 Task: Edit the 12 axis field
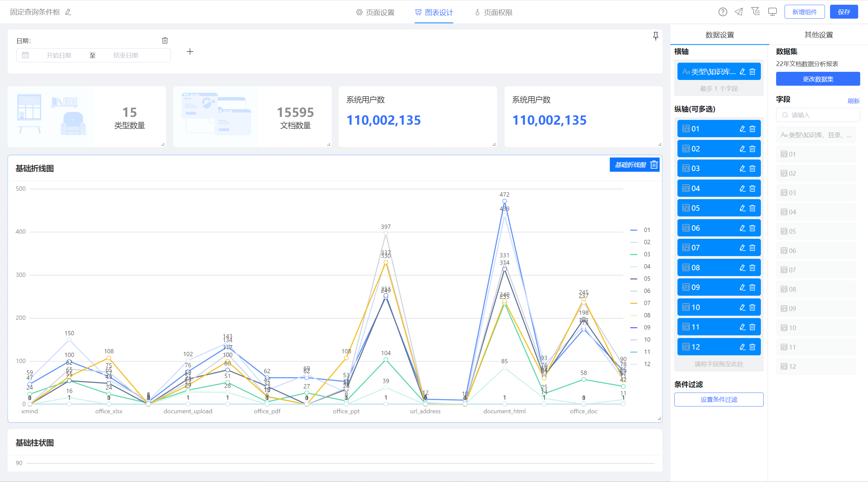(x=743, y=347)
